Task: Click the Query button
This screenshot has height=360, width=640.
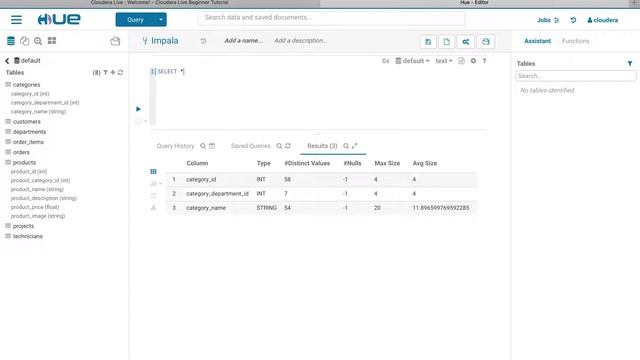Action: coord(136,20)
